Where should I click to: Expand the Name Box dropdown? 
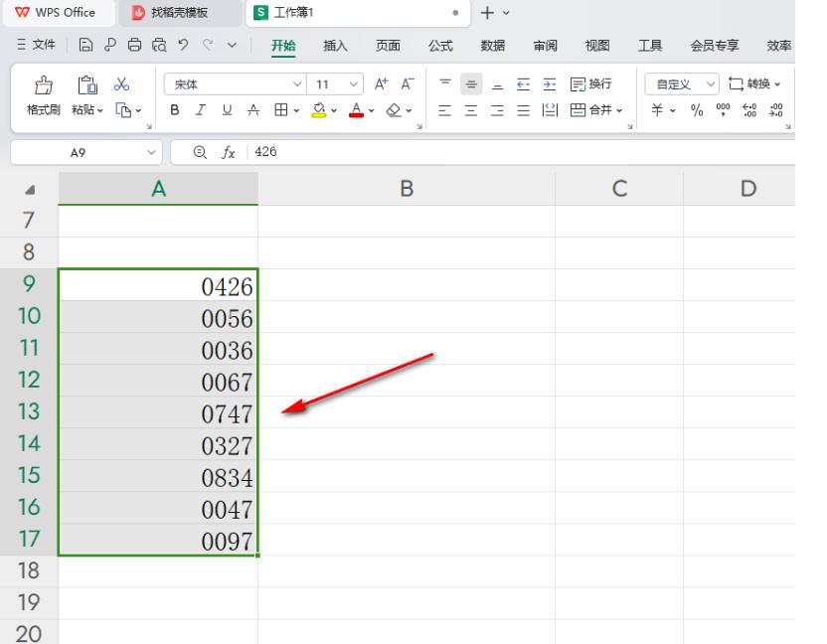coord(151,152)
